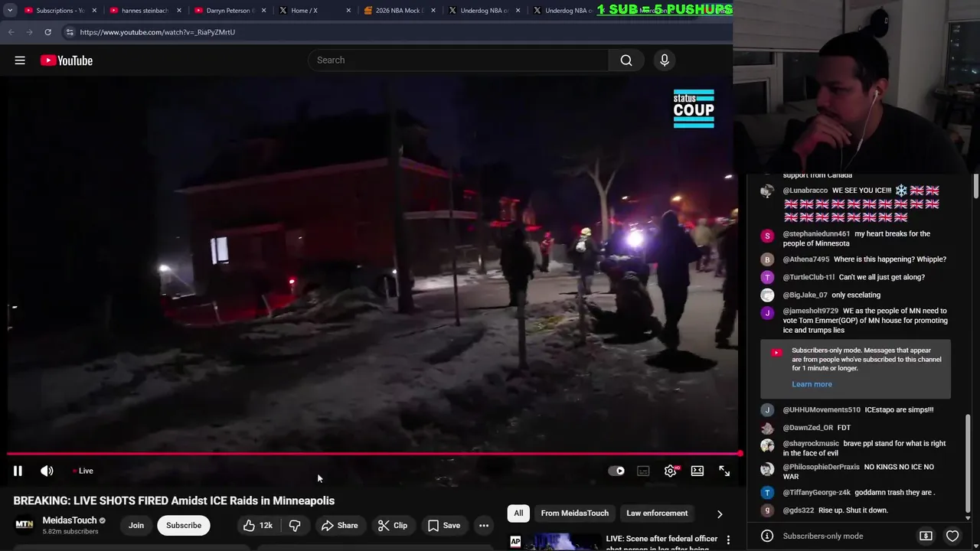
Task: Close the Subscriptions browser tab
Action: tap(94, 11)
